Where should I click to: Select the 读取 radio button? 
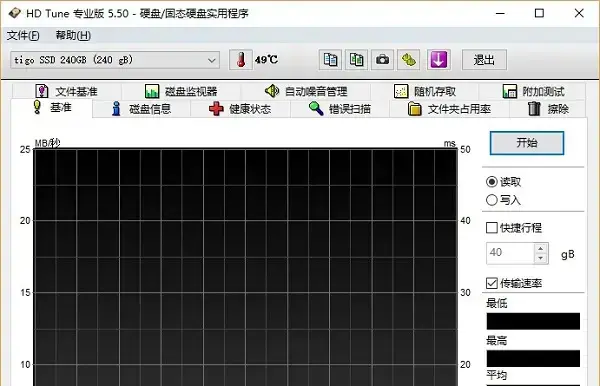[492, 182]
